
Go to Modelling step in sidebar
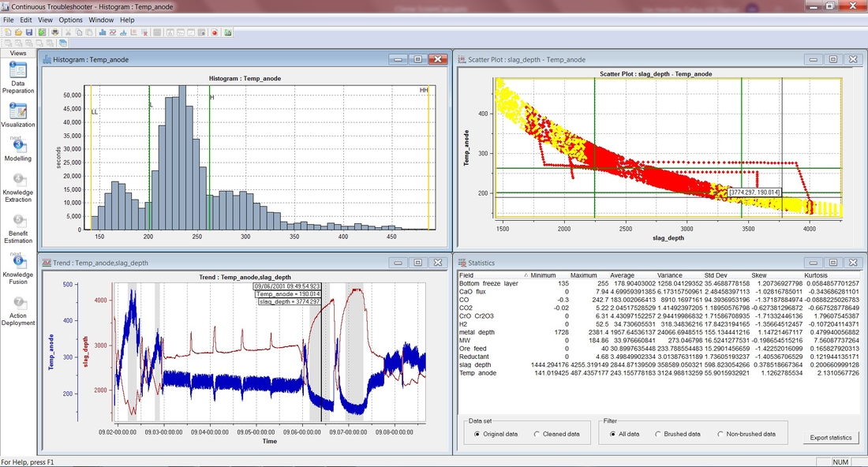17,150
